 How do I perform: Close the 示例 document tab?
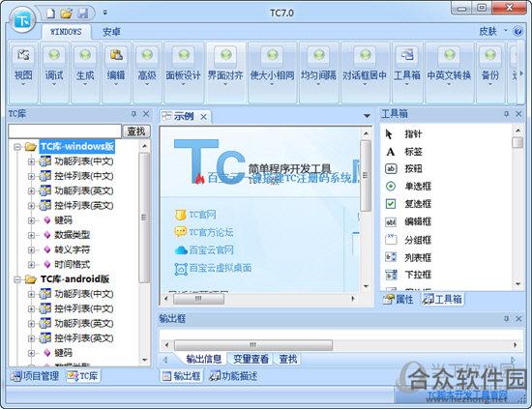click(203, 117)
